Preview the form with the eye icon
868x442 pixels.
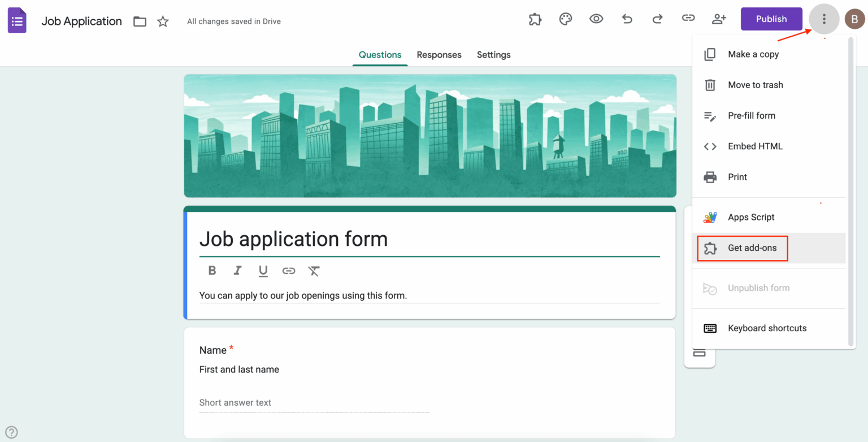[x=596, y=19]
